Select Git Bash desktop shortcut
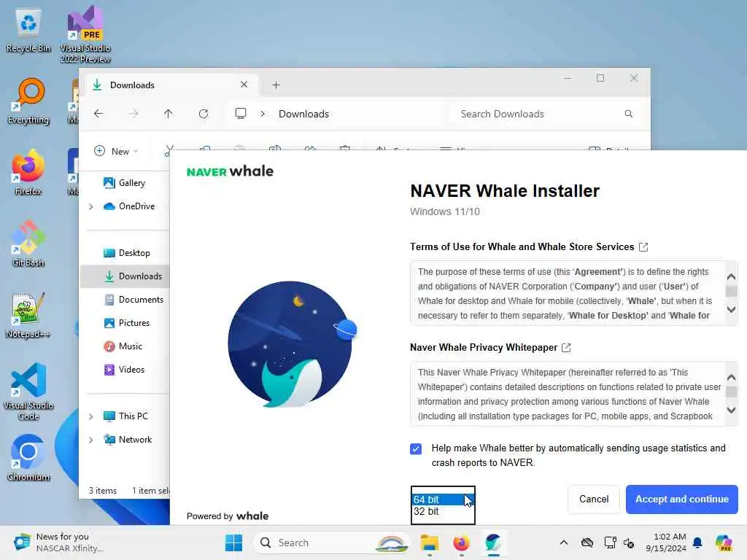 (28, 244)
